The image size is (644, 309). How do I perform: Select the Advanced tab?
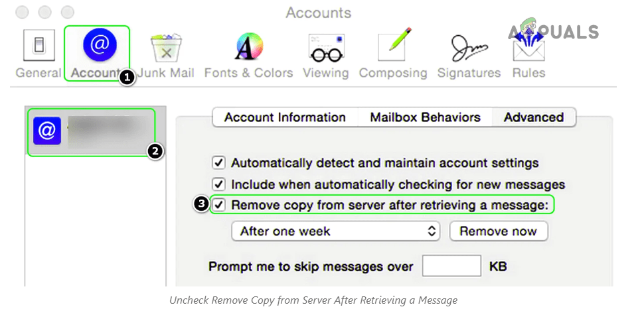click(x=534, y=117)
